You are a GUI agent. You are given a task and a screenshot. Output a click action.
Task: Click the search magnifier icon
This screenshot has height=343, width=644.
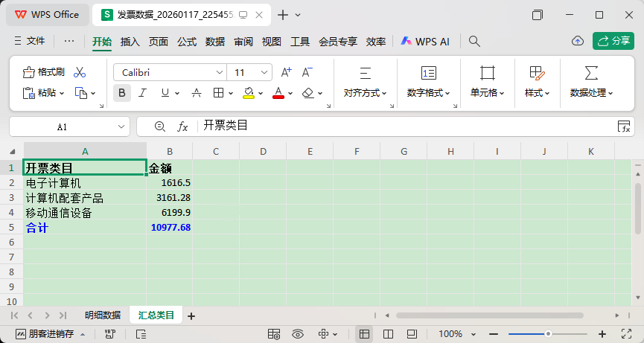click(474, 41)
